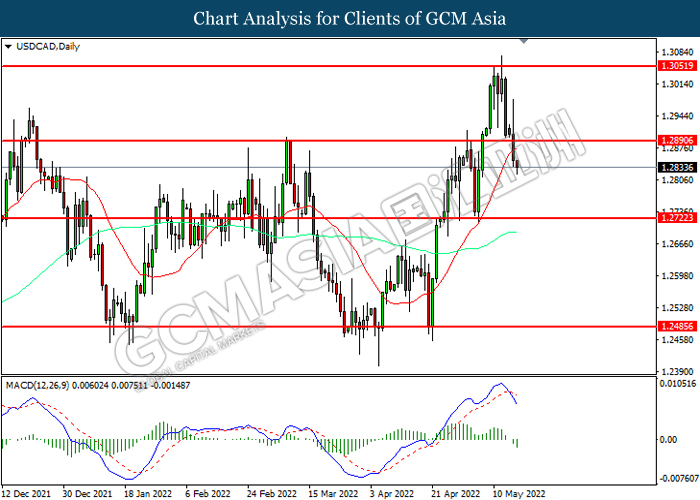Click the 21 Apr 2022 date label
700x500 pixels.
coord(456,494)
